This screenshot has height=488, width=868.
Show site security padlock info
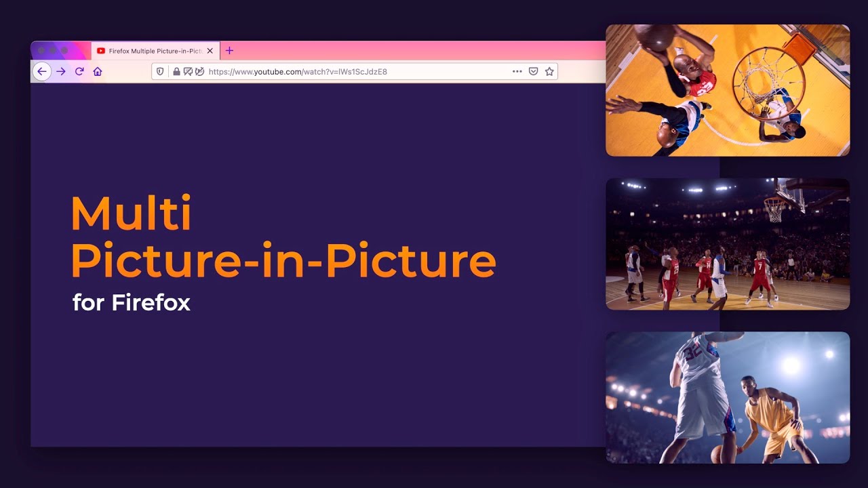176,71
